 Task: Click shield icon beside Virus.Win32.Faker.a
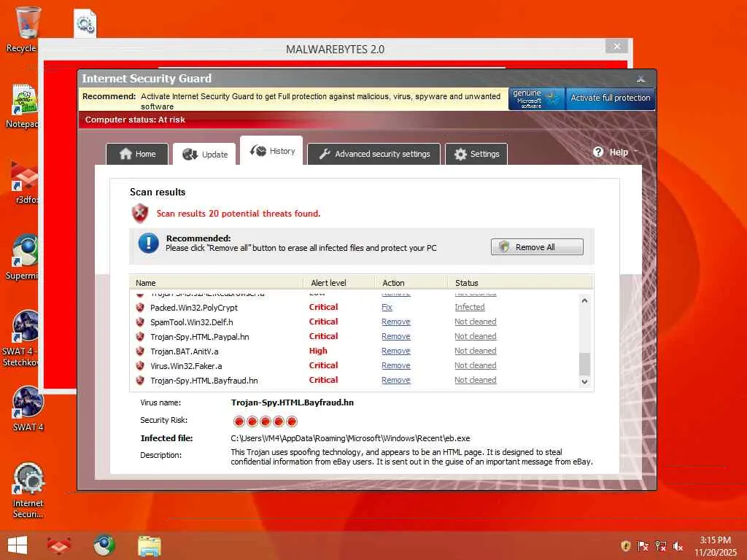click(x=140, y=366)
